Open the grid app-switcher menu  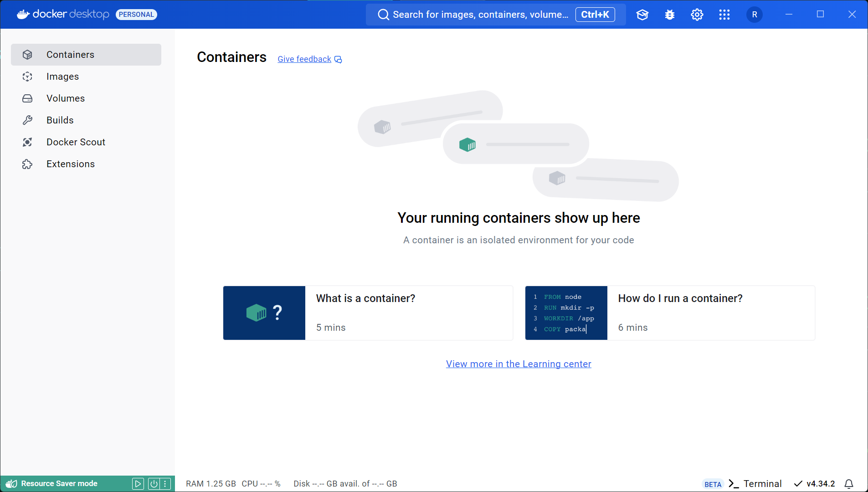(724, 14)
